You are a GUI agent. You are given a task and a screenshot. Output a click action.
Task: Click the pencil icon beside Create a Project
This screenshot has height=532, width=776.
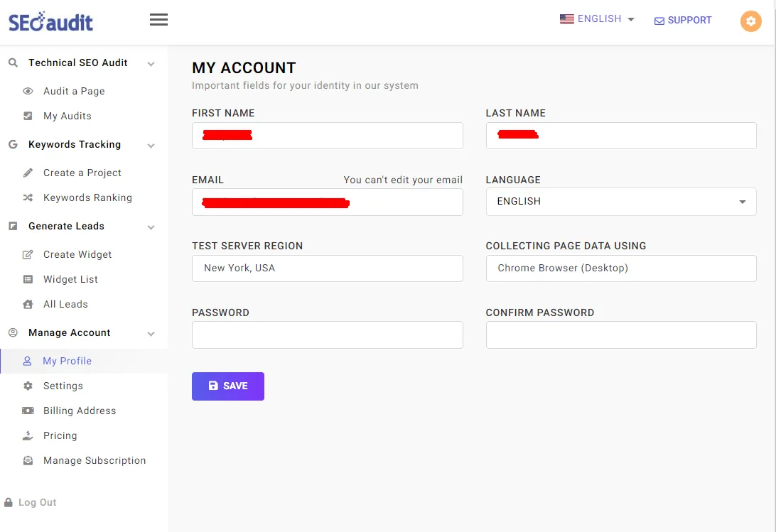[x=28, y=173]
